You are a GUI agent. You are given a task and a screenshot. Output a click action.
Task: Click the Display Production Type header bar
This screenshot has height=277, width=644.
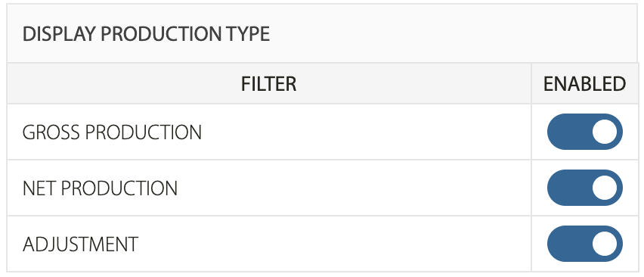pyautogui.click(x=323, y=33)
